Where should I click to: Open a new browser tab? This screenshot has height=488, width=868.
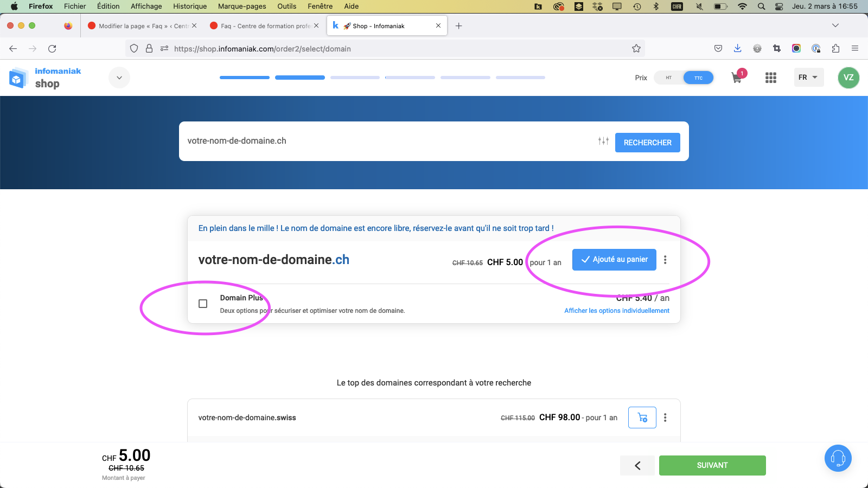pyautogui.click(x=459, y=26)
